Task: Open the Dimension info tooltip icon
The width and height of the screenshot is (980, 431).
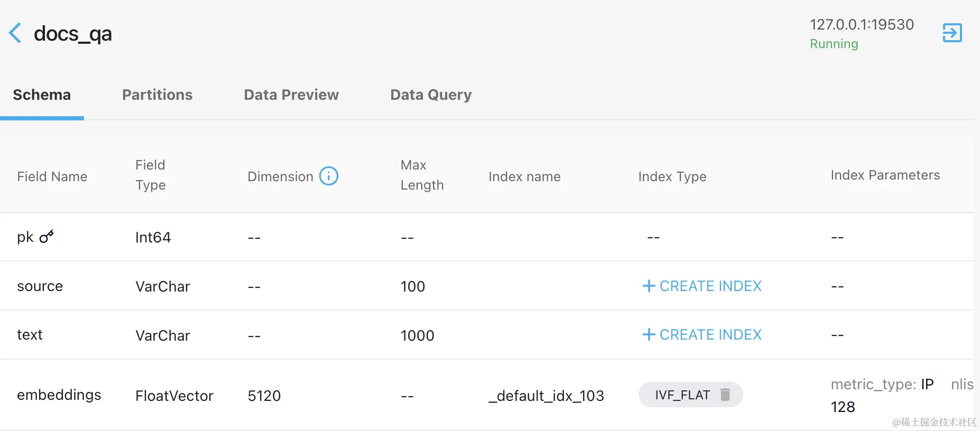Action: (329, 176)
